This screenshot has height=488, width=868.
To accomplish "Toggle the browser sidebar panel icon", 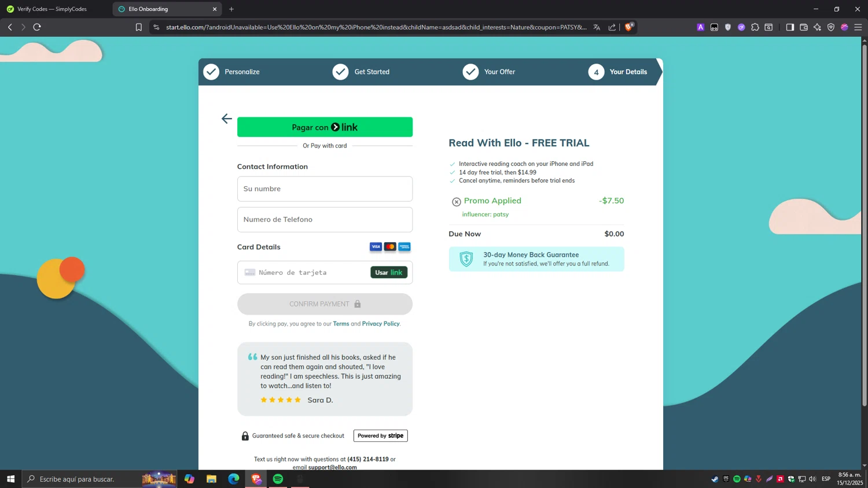I will (790, 27).
